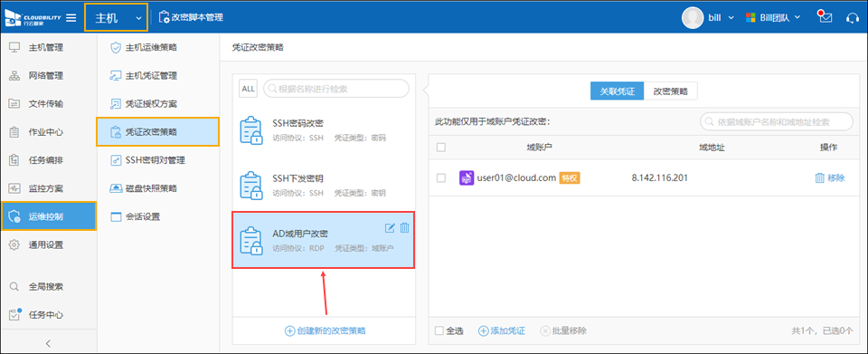Open 改密脚本管理 from the top bar
The width and height of the screenshot is (868, 354).
coord(191,17)
